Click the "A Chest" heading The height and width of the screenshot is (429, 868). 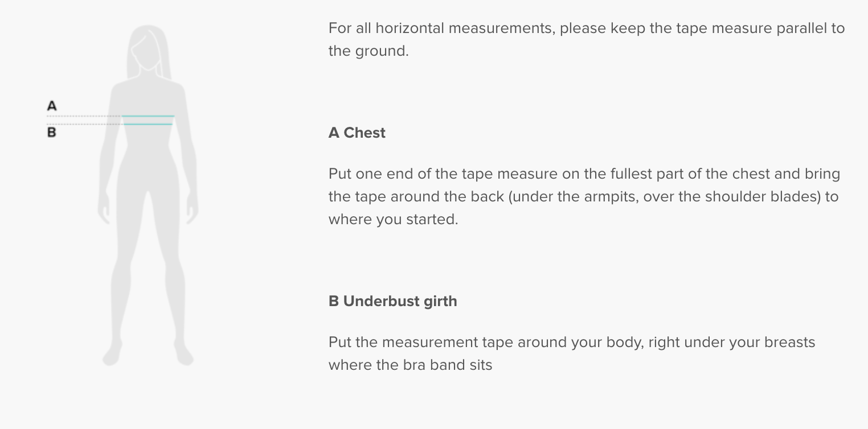[357, 133]
